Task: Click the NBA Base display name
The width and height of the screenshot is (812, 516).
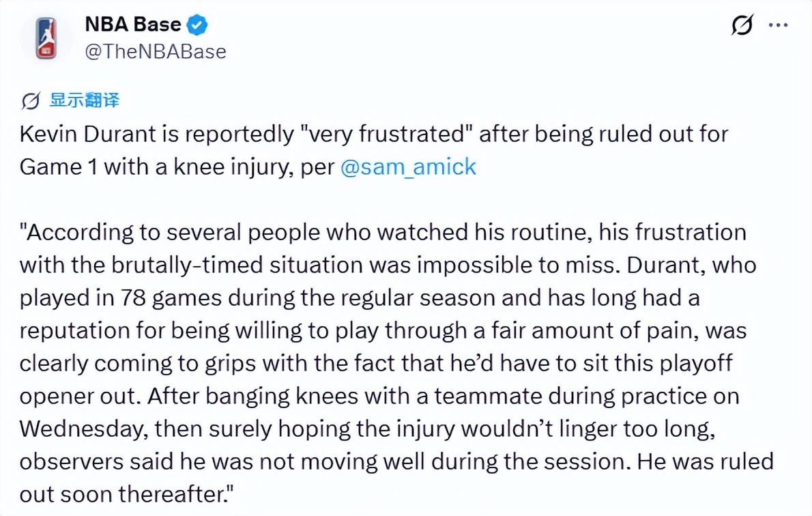Action: (133, 25)
